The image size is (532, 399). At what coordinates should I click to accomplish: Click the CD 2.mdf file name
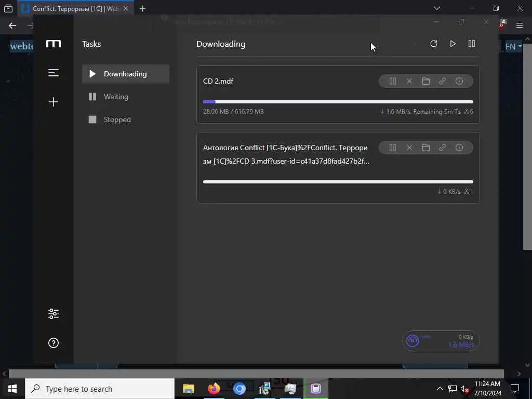tap(218, 81)
